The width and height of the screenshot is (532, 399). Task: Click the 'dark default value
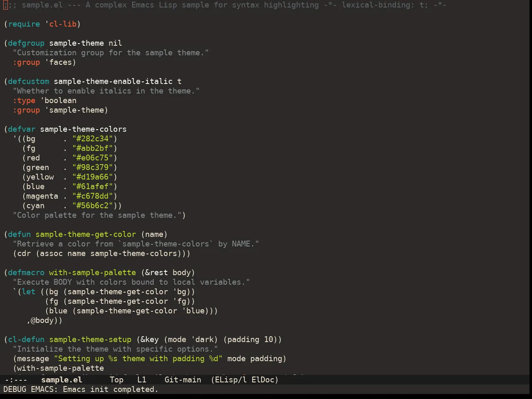pos(202,340)
